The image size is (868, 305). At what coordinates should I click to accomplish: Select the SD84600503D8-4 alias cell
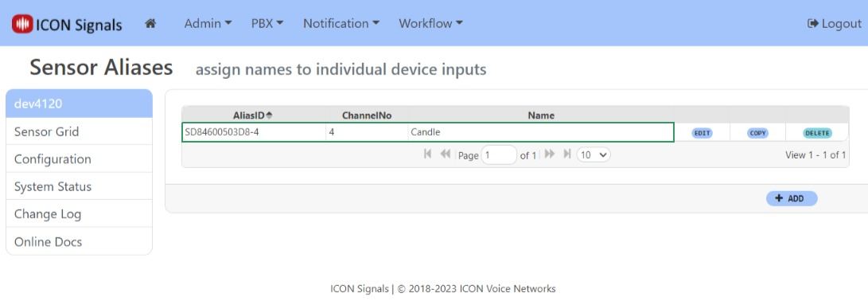click(x=254, y=132)
